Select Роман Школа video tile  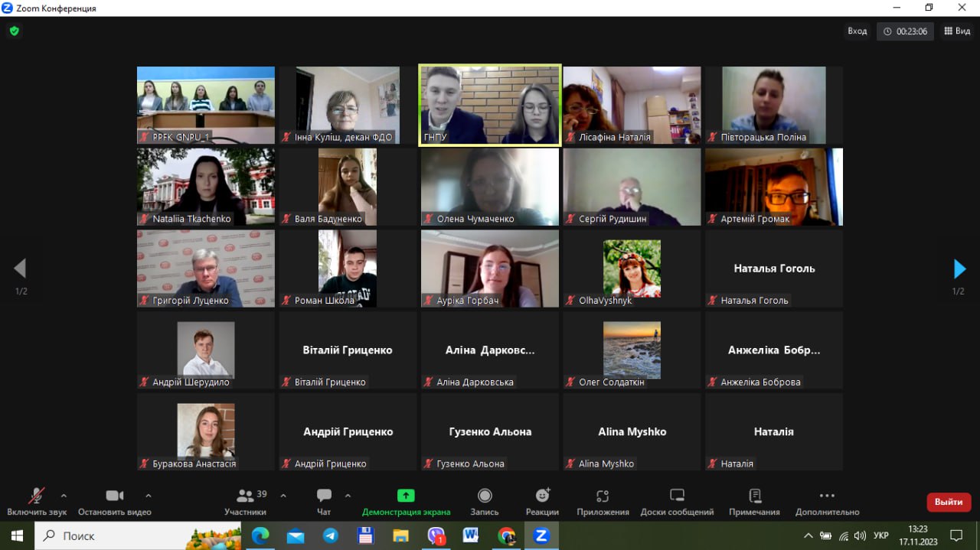click(348, 268)
